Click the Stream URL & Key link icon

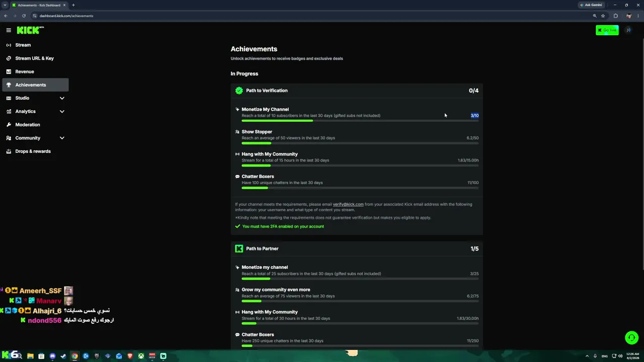coord(9,58)
